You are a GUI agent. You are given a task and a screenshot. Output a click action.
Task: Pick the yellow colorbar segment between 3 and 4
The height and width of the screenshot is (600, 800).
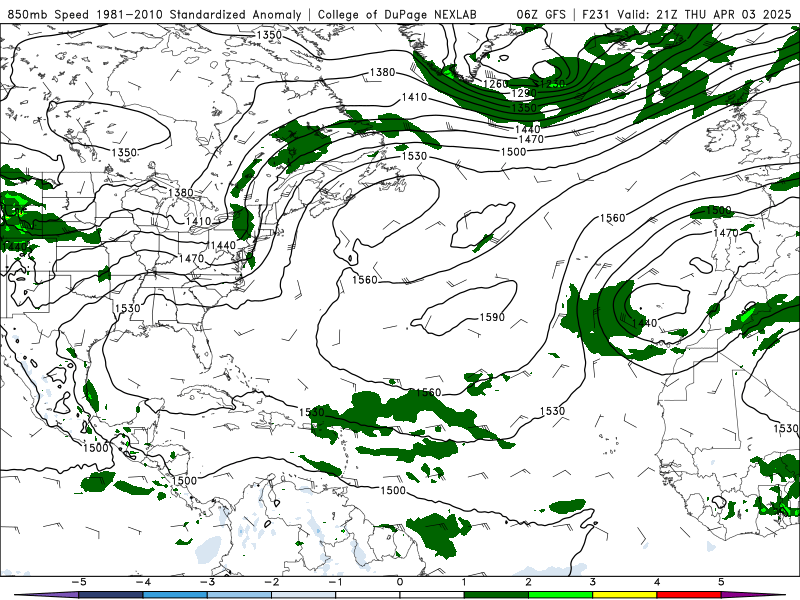[x=624, y=595]
